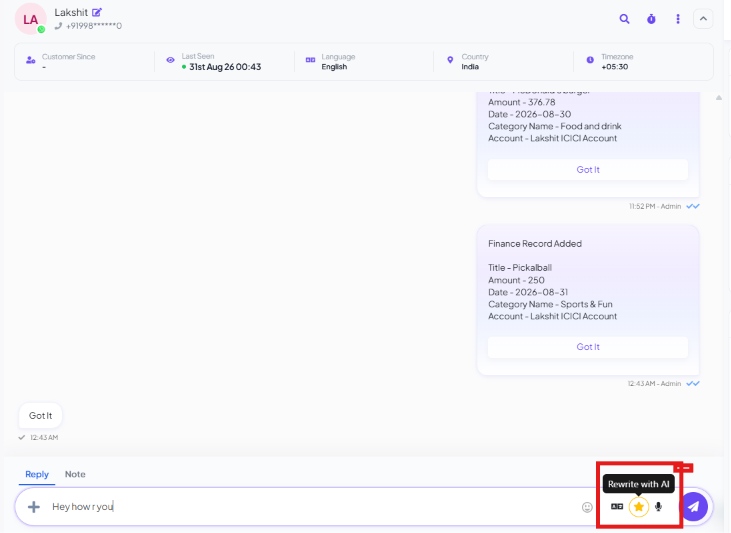Viewport: 731px width, 533px height.
Task: Click the Last Seen eye icon
Action: click(x=170, y=60)
